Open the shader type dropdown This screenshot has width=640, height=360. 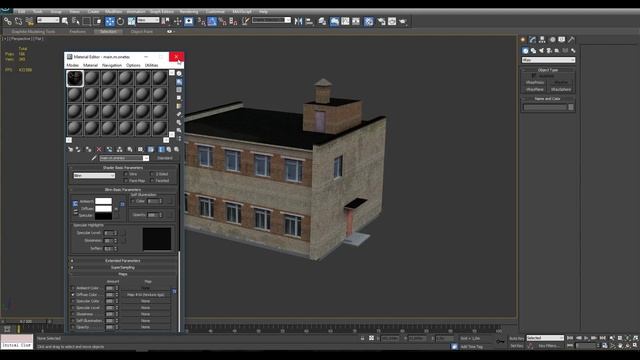94,176
